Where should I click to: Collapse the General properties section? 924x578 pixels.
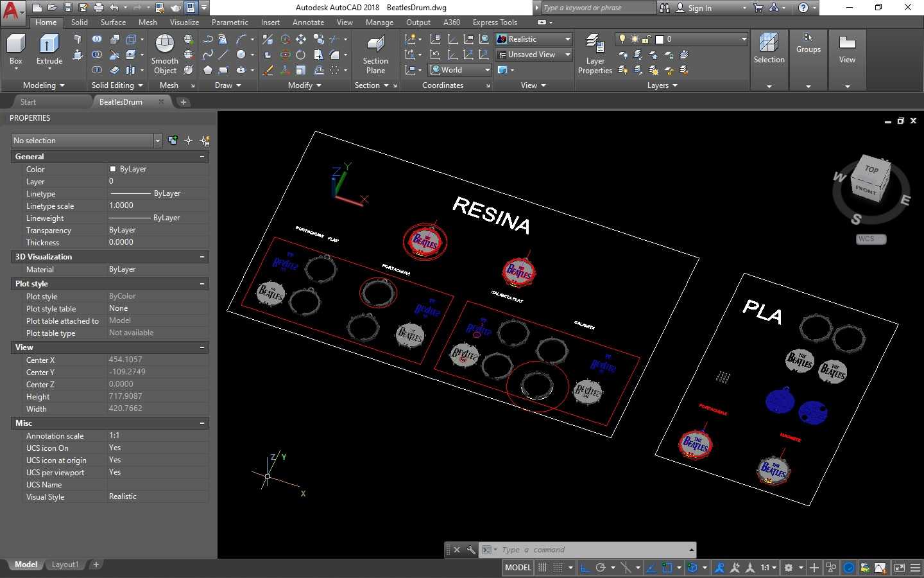pos(202,157)
